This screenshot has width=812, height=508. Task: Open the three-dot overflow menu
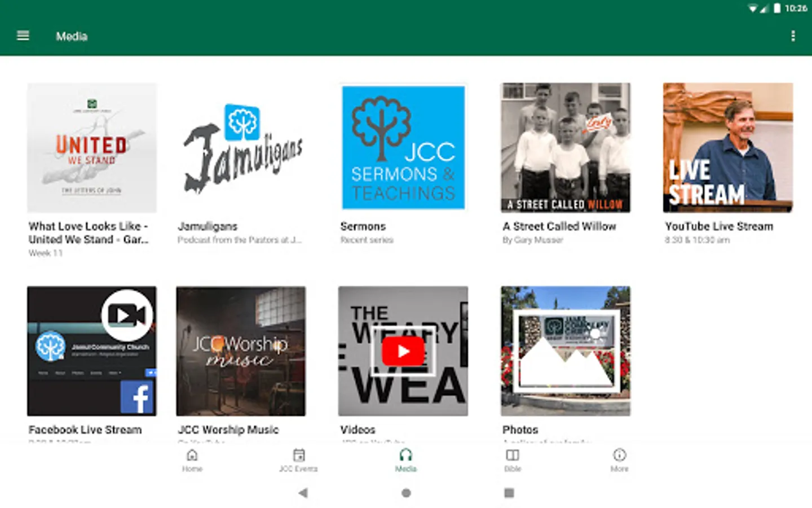tap(793, 36)
